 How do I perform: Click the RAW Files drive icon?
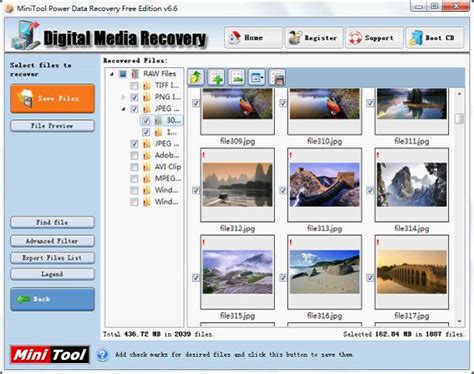coord(135,73)
